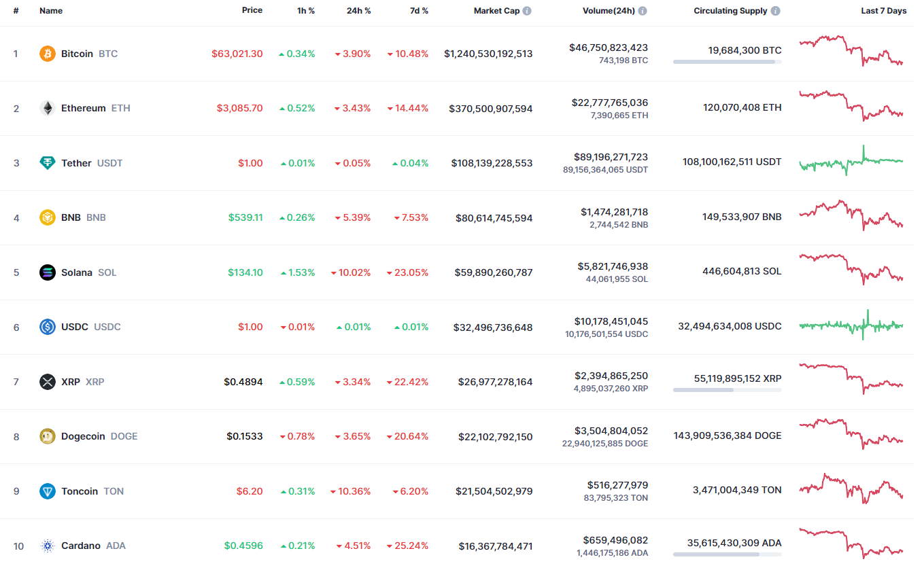924x568 pixels.
Task: Click the Circulating Supply info icon
Action: (776, 11)
